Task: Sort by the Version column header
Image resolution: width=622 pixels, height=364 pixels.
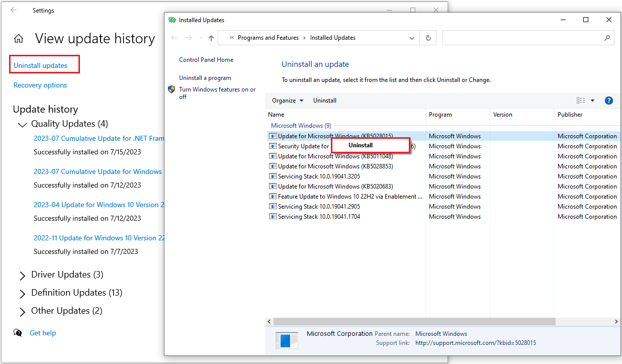Action: 522,115
